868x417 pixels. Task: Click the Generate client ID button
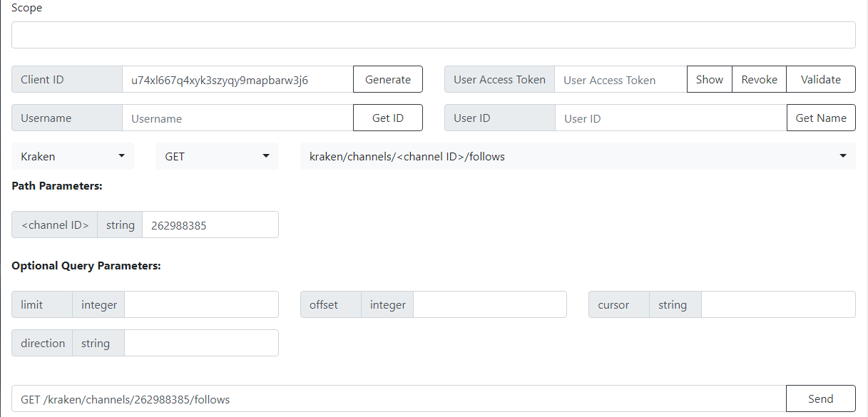click(x=387, y=80)
